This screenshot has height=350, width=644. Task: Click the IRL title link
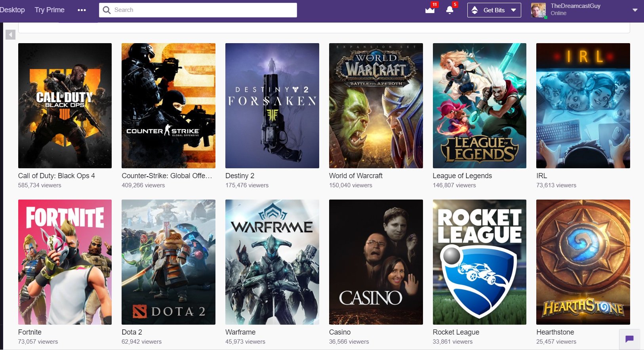(541, 176)
